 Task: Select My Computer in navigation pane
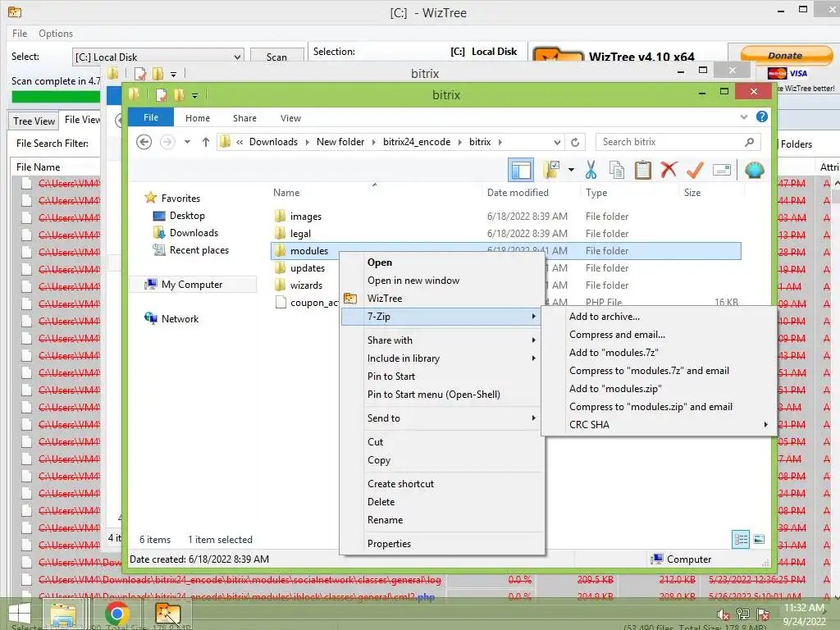point(192,285)
